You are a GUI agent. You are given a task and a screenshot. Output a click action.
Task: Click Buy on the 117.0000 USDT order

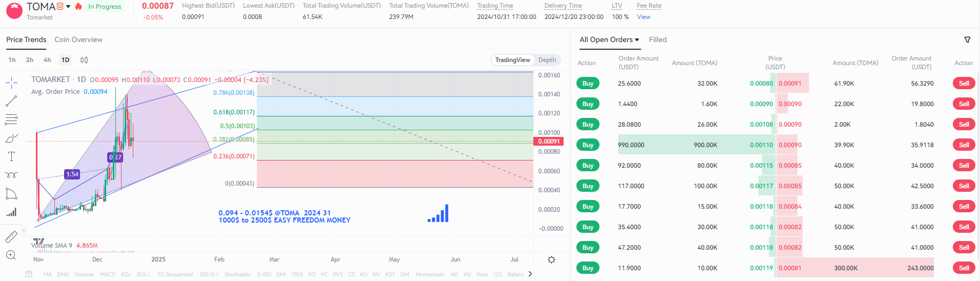tap(588, 186)
